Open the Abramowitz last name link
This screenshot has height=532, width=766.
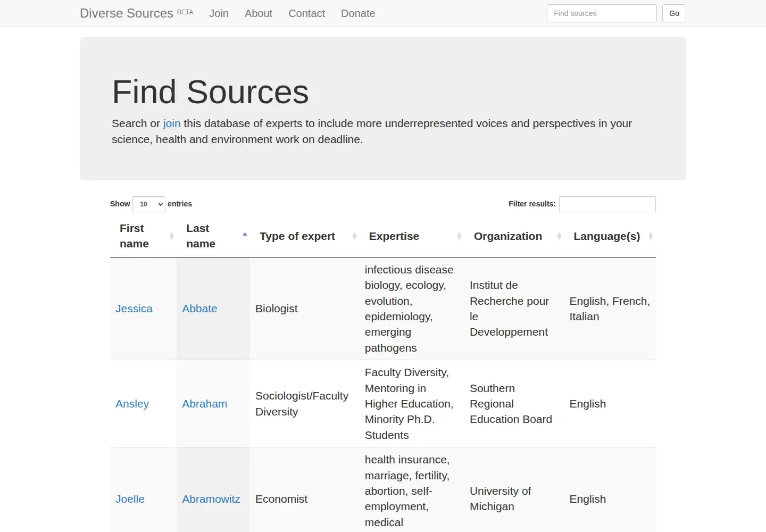coord(211,499)
